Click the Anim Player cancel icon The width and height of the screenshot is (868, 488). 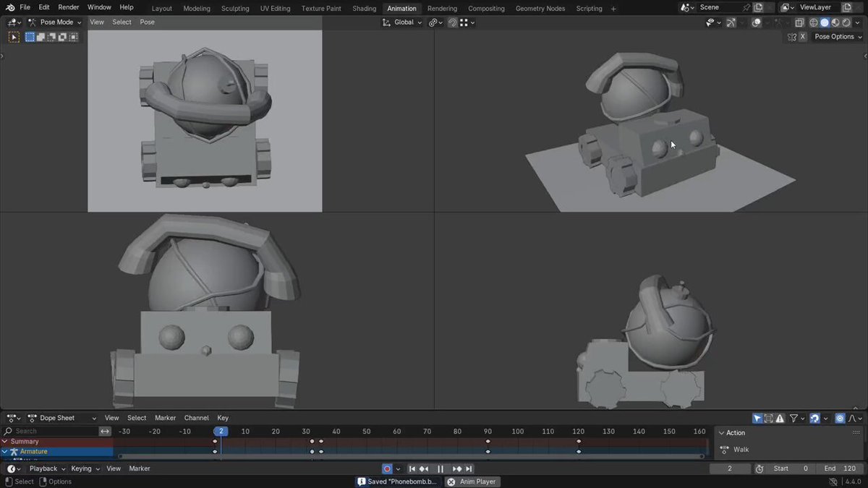pyautogui.click(x=451, y=481)
